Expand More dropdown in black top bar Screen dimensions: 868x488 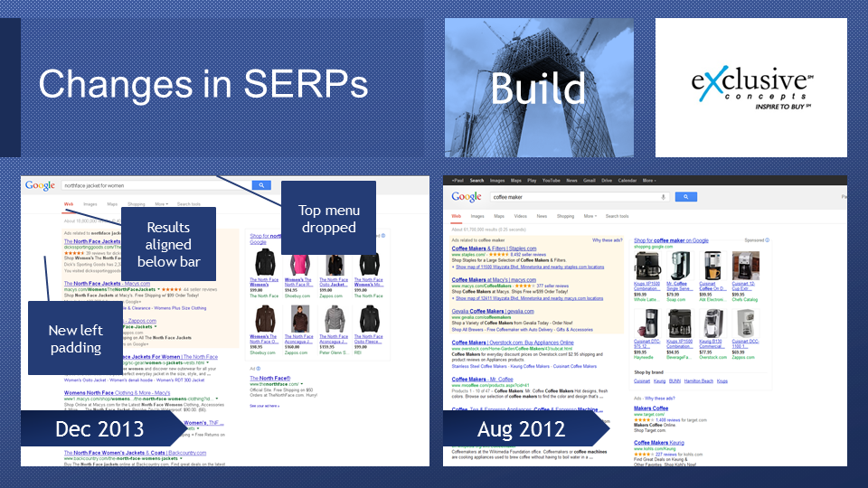[x=649, y=181]
